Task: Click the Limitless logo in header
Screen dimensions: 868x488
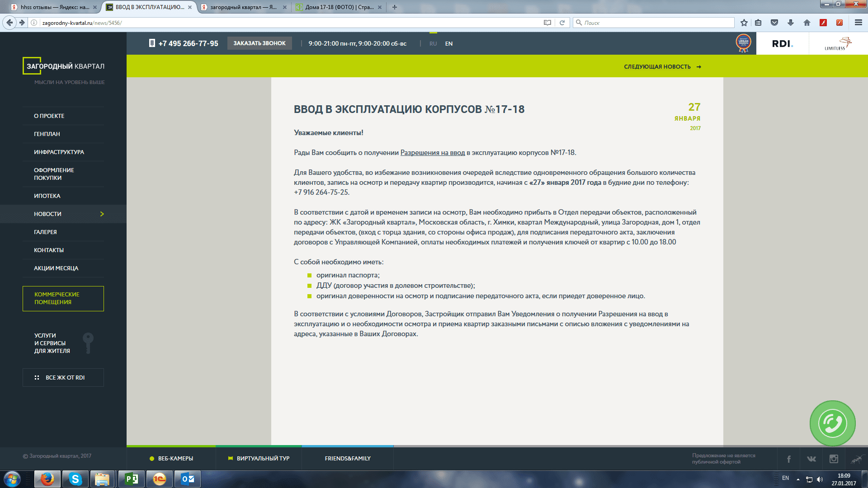Action: [838, 44]
